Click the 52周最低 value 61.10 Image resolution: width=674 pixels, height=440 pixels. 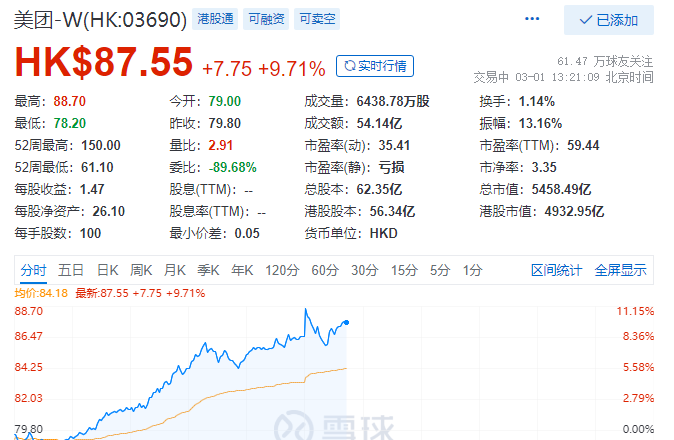point(97,167)
